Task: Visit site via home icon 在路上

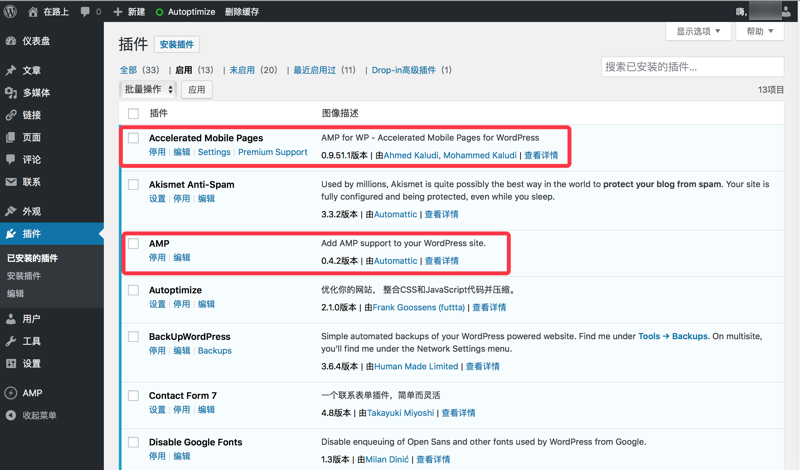Action: 33,12
